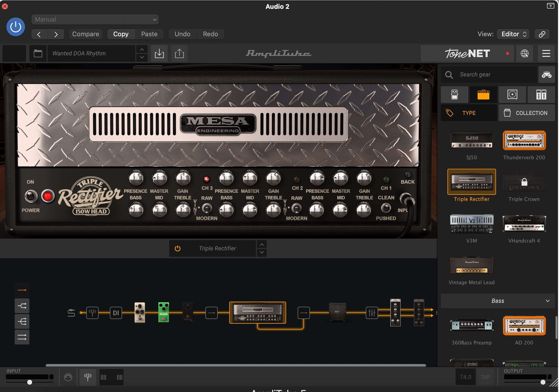Click the Undo button
Screen dimensions: 559x392
tap(182, 34)
